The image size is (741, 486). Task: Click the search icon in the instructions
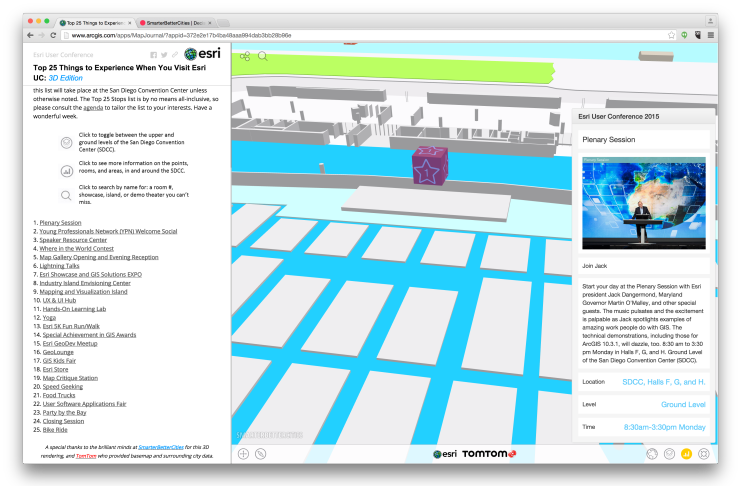(66, 195)
